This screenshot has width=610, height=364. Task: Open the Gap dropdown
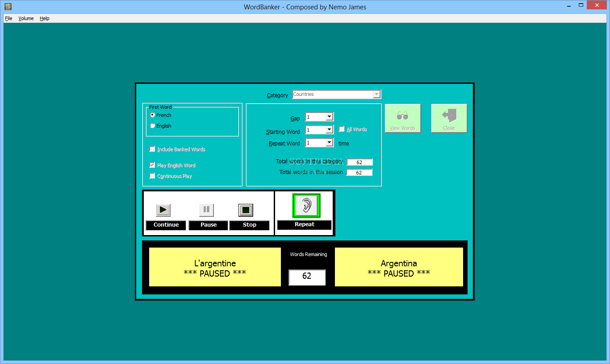tap(319, 117)
